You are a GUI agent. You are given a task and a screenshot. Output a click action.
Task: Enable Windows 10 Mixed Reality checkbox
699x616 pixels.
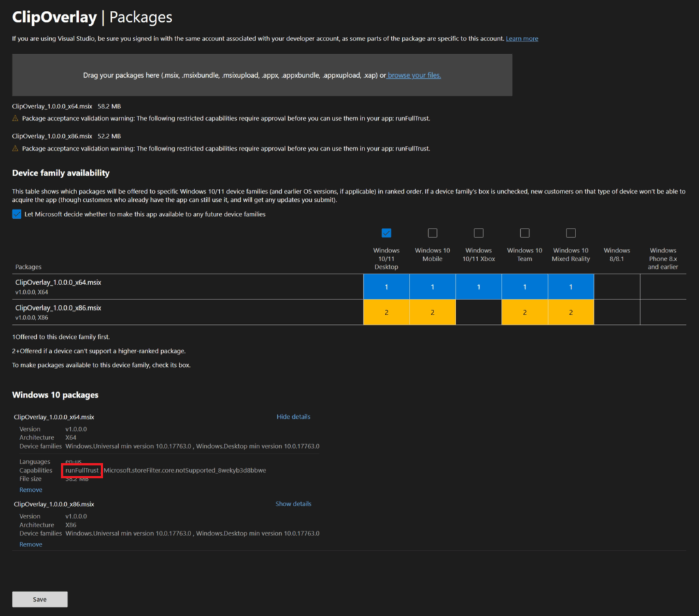pyautogui.click(x=571, y=233)
